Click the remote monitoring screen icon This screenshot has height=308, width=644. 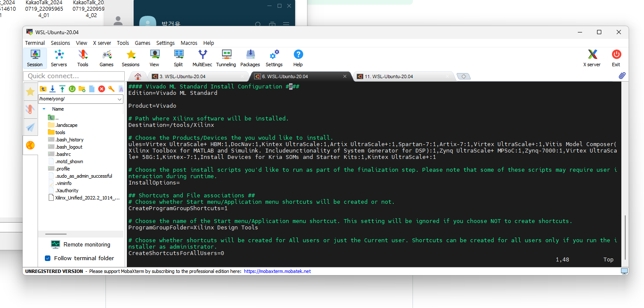tap(56, 244)
